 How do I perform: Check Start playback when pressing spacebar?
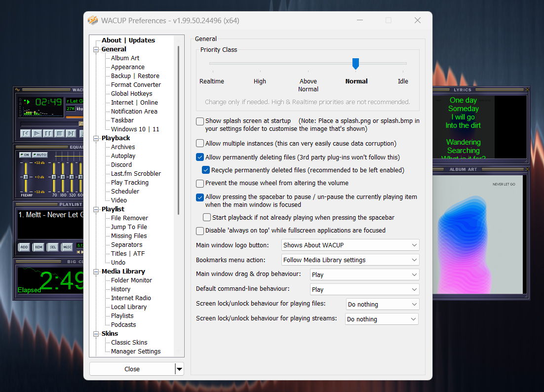(x=207, y=218)
